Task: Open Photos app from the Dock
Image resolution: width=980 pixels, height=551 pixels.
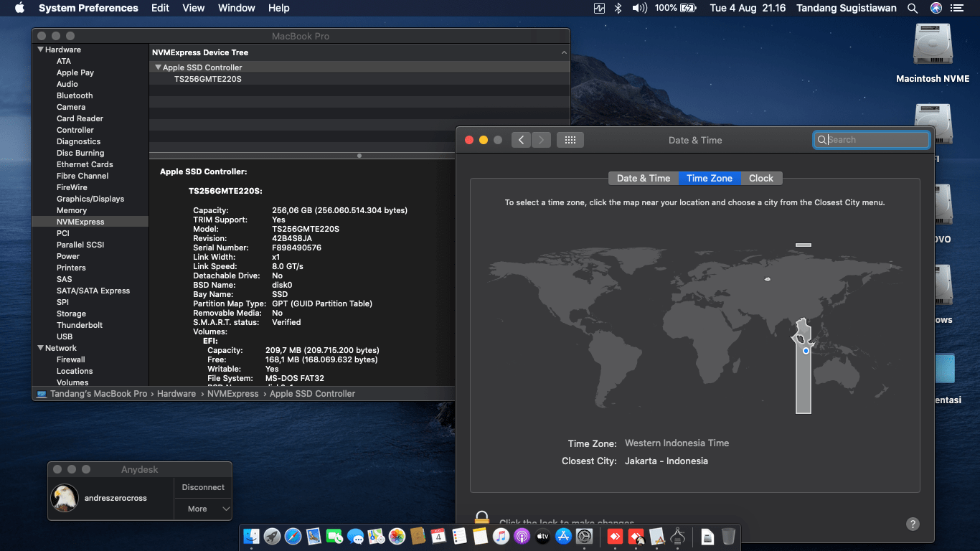Action: [397, 536]
